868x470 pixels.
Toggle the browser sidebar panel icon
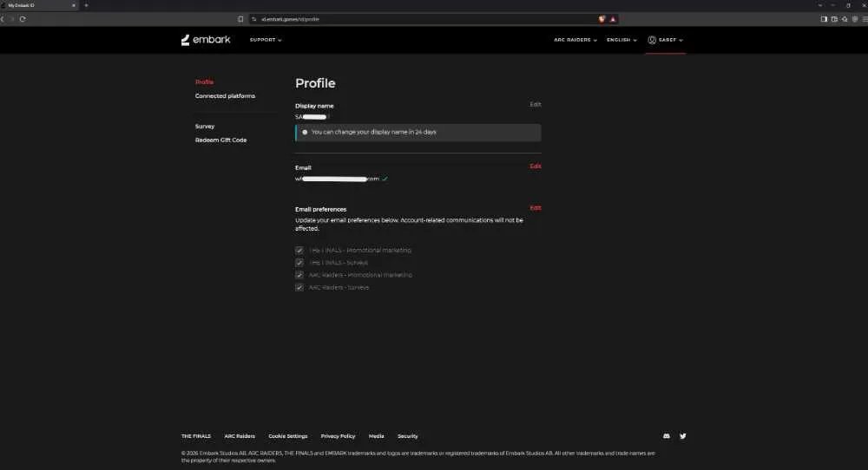point(824,19)
